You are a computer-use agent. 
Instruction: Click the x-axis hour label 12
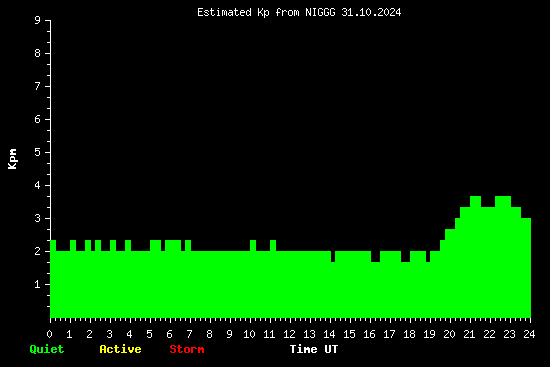(x=289, y=334)
